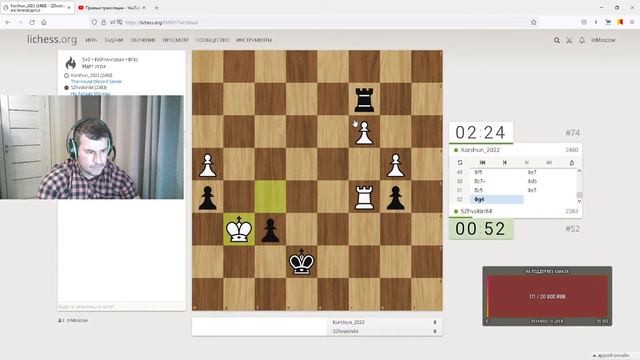Viewport: 640px width, 360px height.
Task: Close the lichess game browser tab
Action: 69,8
